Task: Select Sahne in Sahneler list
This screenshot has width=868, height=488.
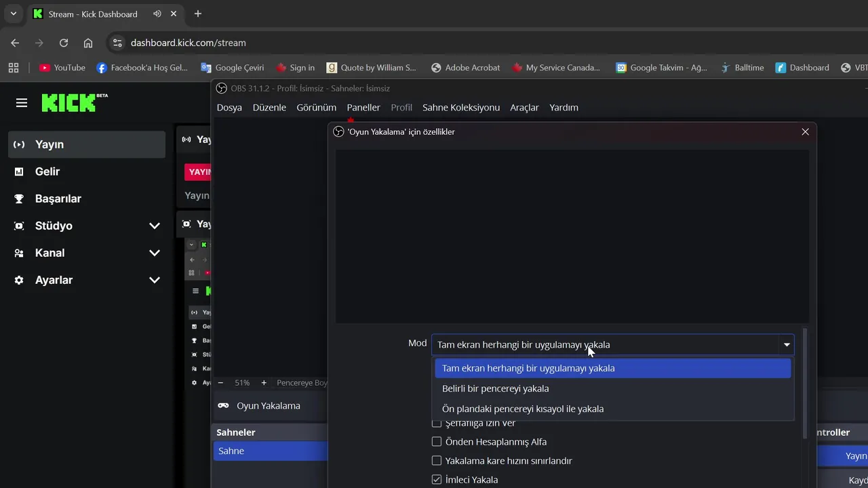Action: click(270, 451)
